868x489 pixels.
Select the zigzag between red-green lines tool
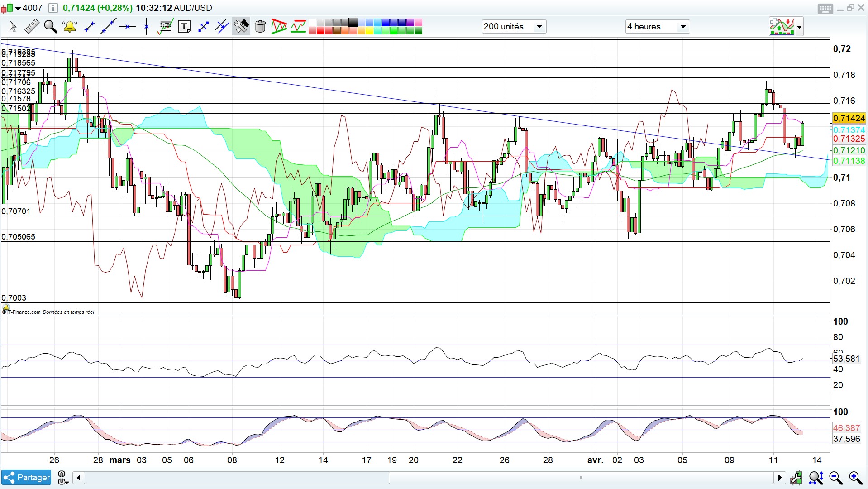point(298,27)
